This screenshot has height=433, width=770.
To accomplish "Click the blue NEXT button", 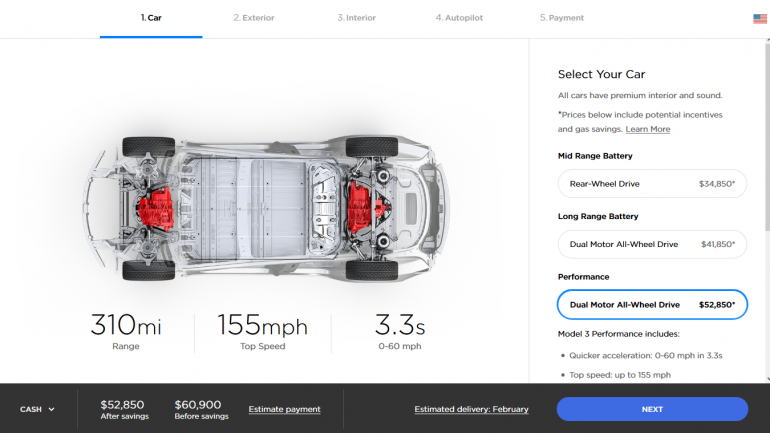I will [x=652, y=409].
